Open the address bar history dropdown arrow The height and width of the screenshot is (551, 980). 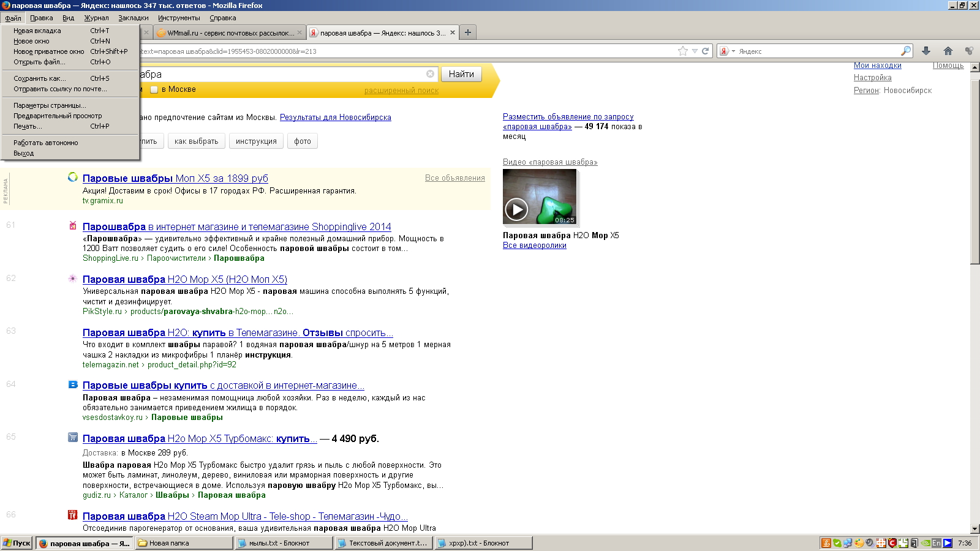695,51
